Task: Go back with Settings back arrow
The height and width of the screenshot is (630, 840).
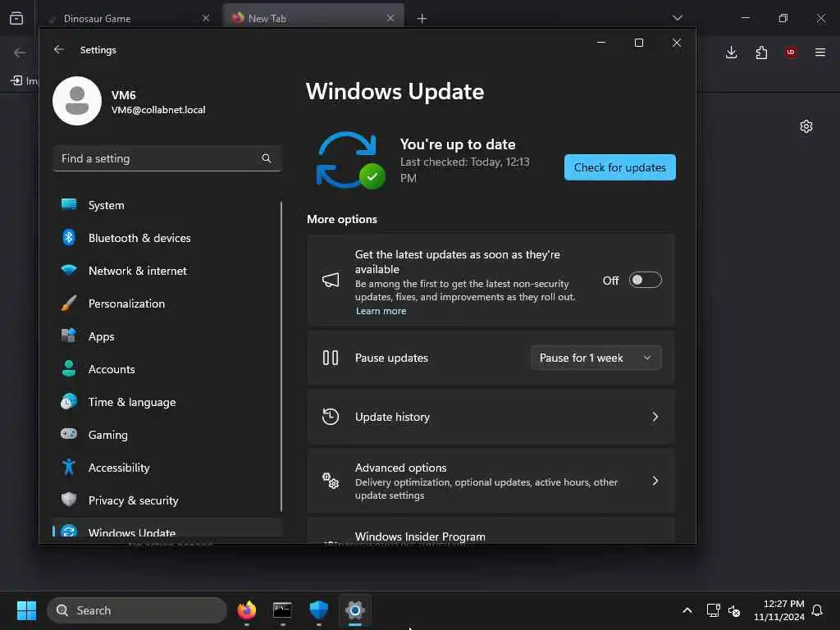Action: (59, 50)
